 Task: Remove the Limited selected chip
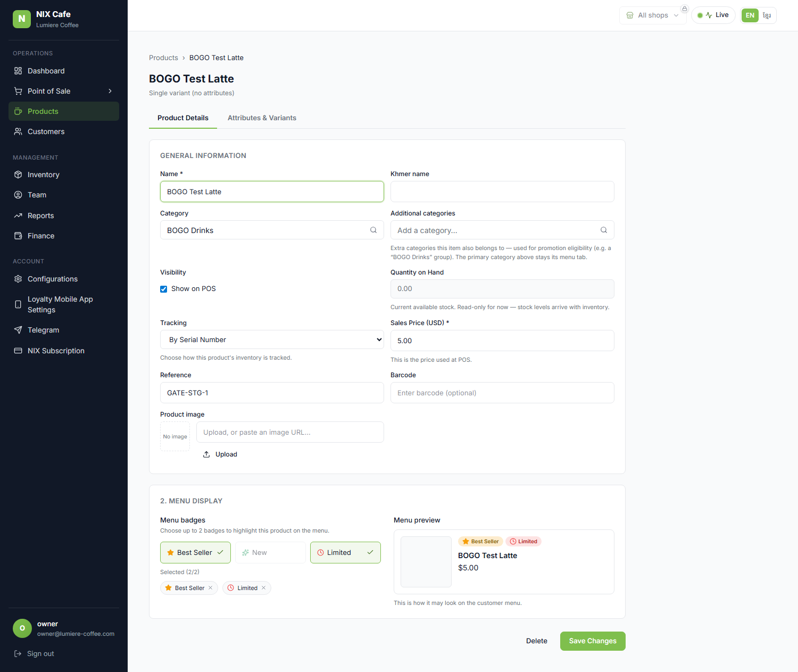coord(264,588)
